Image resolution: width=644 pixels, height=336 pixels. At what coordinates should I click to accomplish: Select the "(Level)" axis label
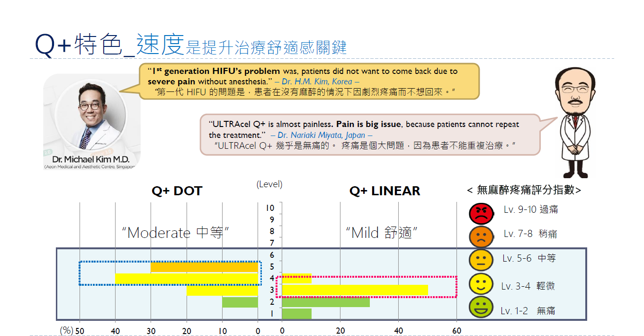269,184
